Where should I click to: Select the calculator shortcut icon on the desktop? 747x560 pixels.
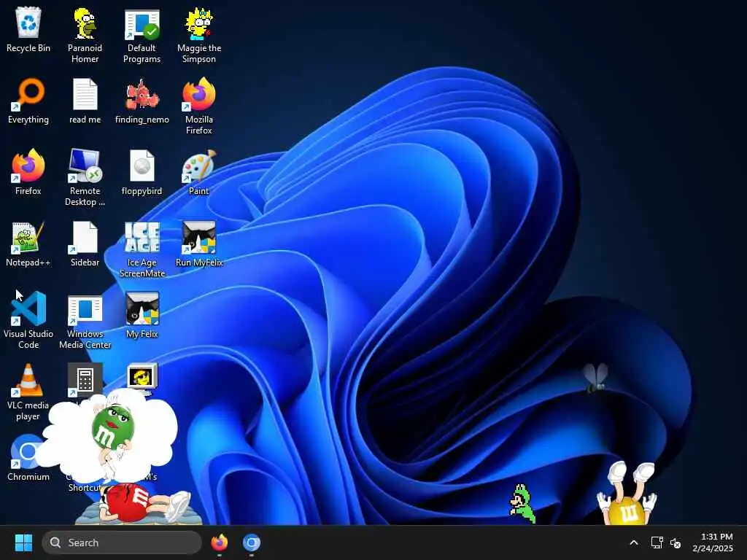(85, 379)
